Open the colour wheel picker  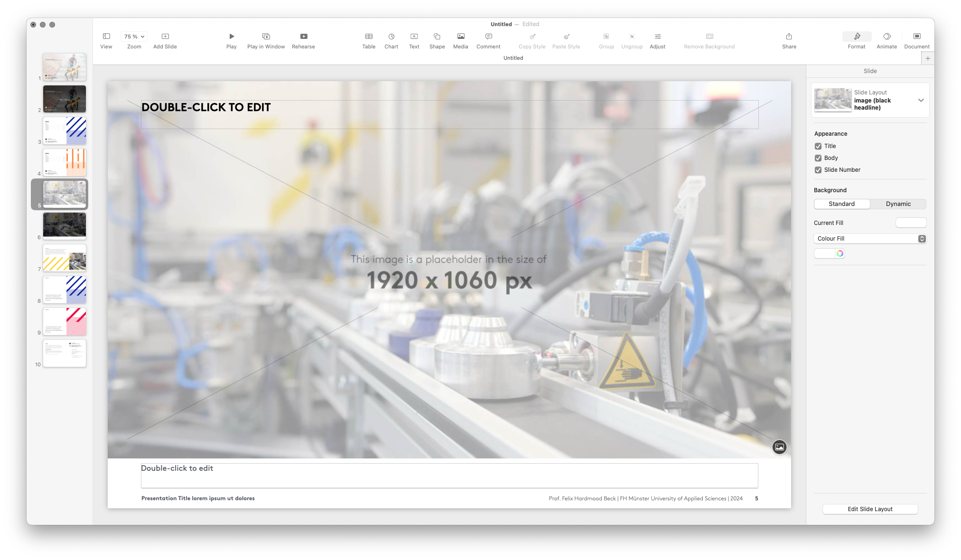[x=840, y=253]
